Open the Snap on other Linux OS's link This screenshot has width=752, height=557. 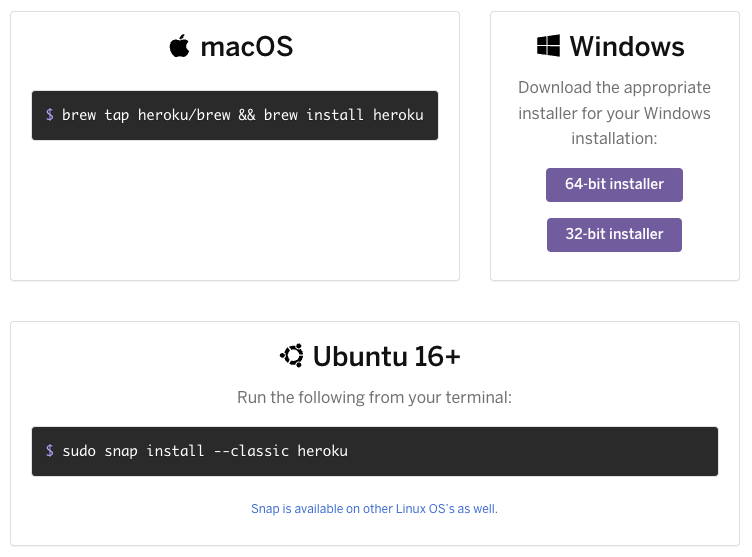pyautogui.click(x=375, y=509)
